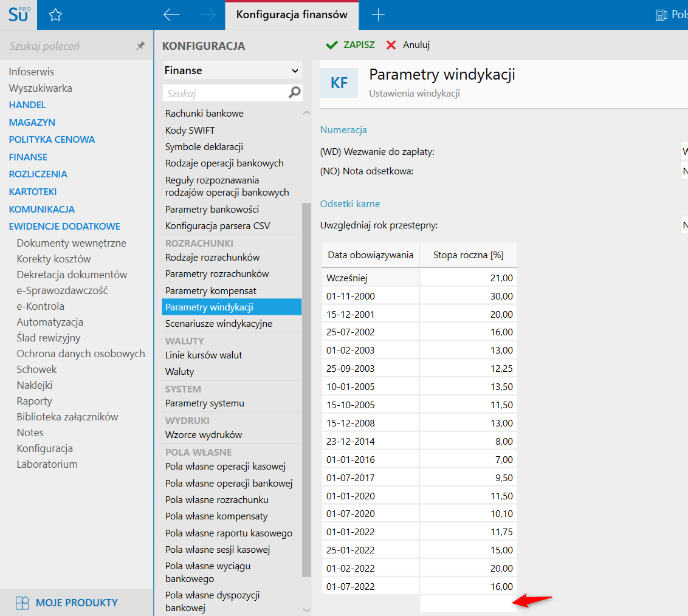
Task: Click the magnifier icon in configuration search
Action: tap(294, 93)
